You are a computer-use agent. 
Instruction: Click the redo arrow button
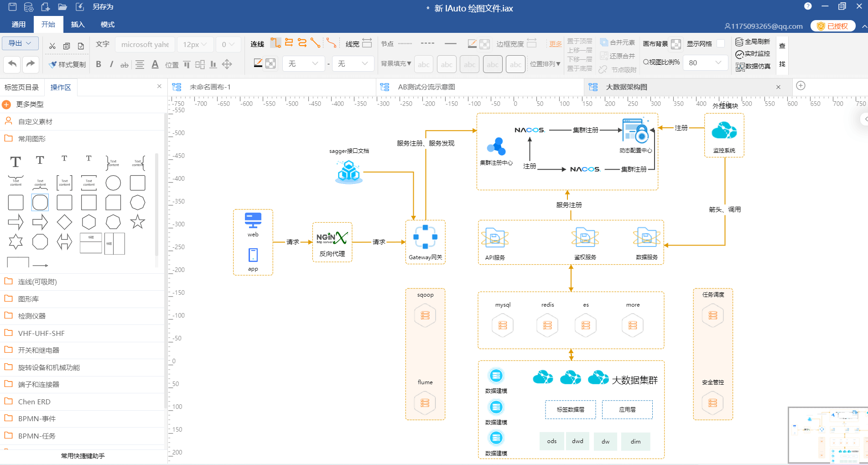click(x=31, y=64)
